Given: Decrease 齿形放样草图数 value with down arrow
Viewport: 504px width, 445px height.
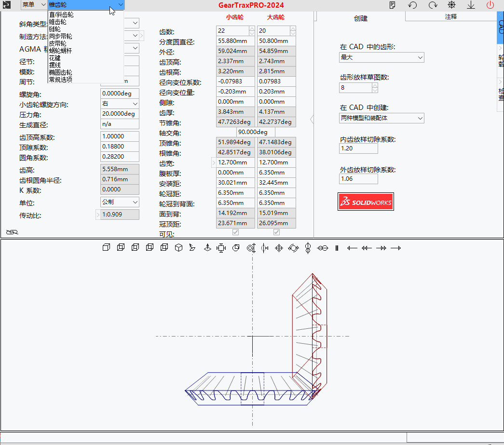Looking at the screenshot, I should point(375,90).
